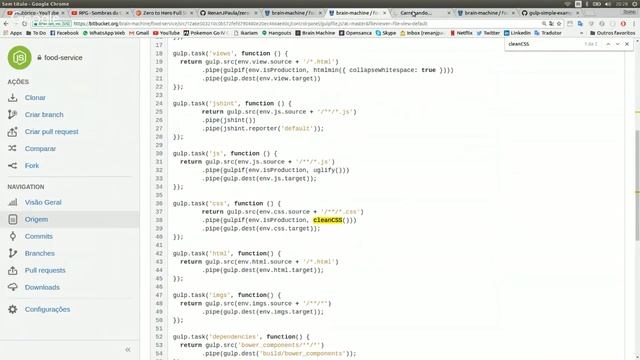This screenshot has width=640, height=360.
Task: Expand hidden bookmarks overflow chevron
Action: 582,33
